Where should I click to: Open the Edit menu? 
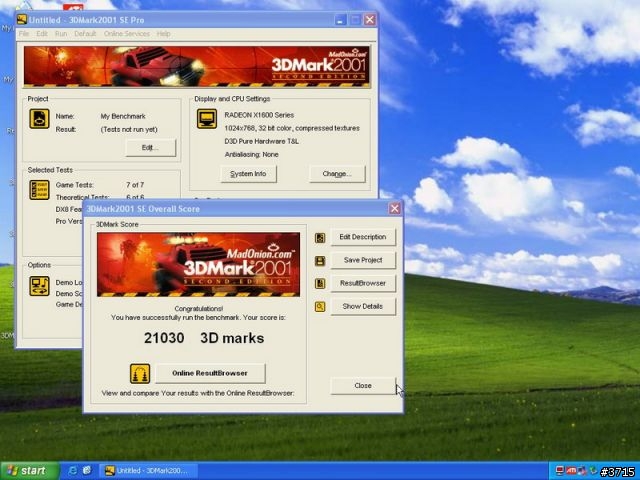pyautogui.click(x=42, y=33)
